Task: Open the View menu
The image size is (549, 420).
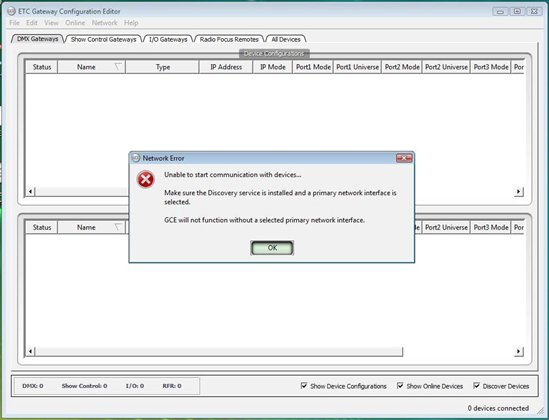Action: click(51, 23)
